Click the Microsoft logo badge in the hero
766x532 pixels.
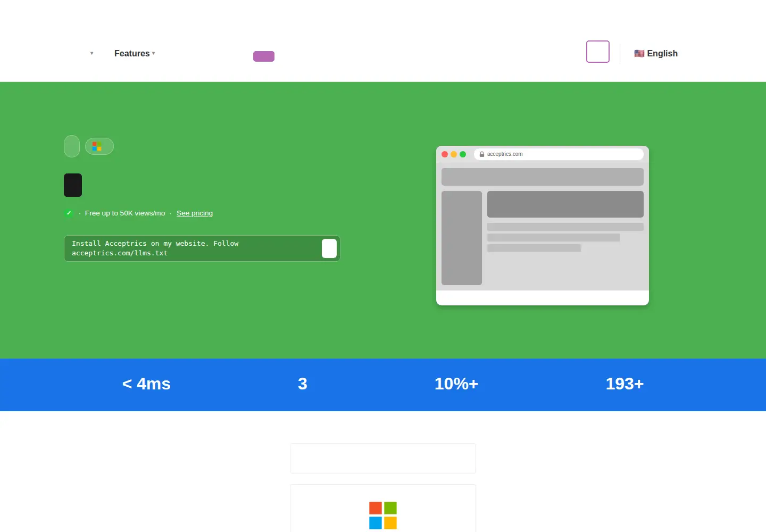pyautogui.click(x=99, y=146)
